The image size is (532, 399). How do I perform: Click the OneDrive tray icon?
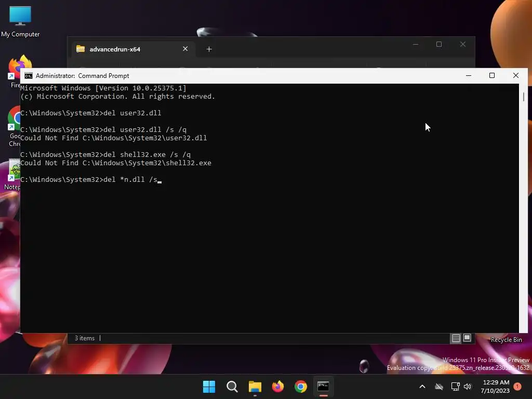(x=439, y=387)
